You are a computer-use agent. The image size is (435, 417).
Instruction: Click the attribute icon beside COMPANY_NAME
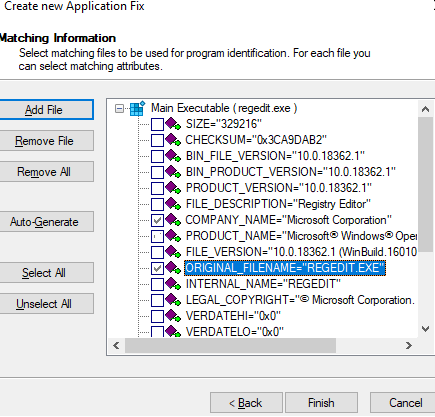tap(173, 220)
